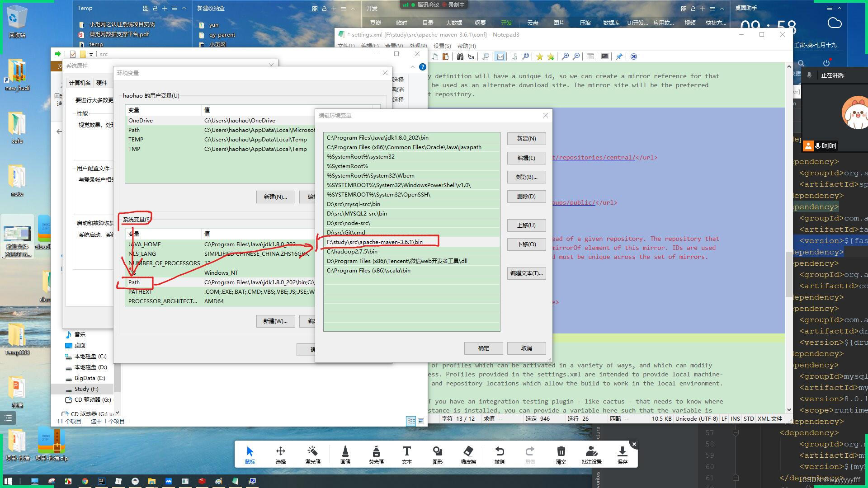This screenshot has height=488, width=868.
Task: Open the 帮助(H) menu in Notepad3
Action: [467, 46]
